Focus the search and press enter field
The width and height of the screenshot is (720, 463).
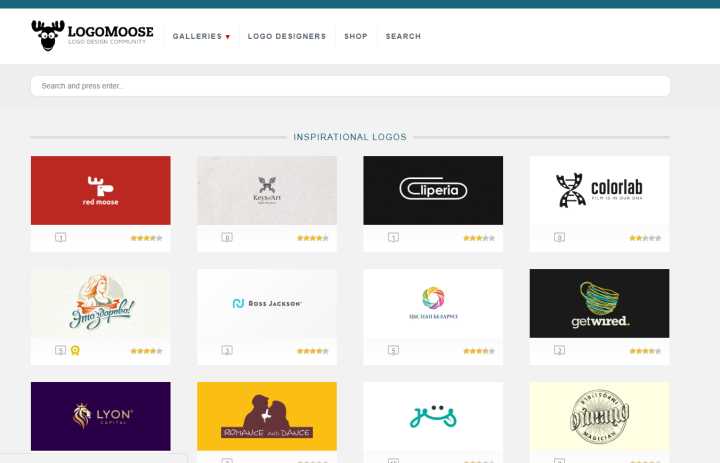point(350,86)
